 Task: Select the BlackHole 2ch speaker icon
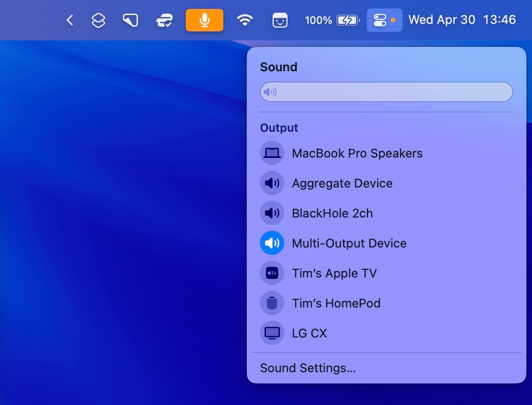point(272,213)
